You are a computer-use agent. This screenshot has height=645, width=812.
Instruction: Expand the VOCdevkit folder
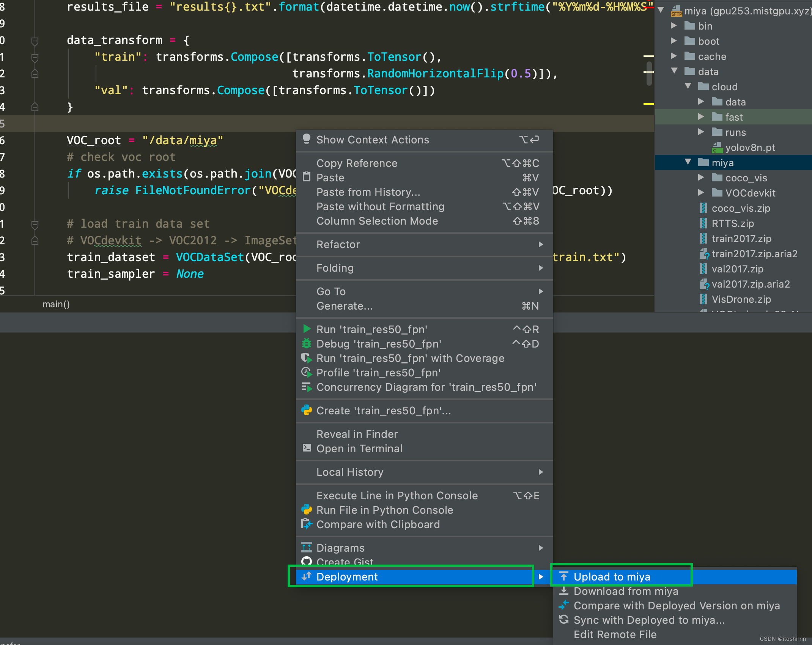click(701, 192)
